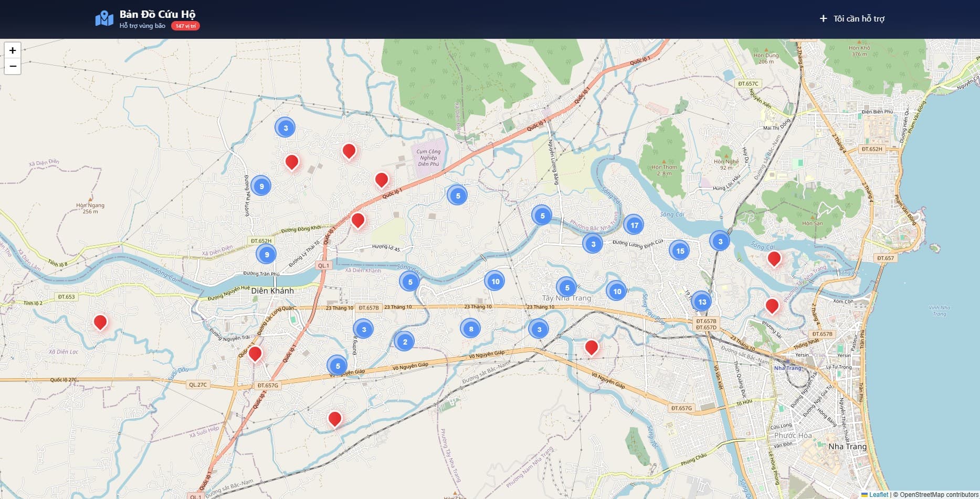Expand the cluster showing 15 locations
The width and height of the screenshot is (980, 499).
point(680,251)
